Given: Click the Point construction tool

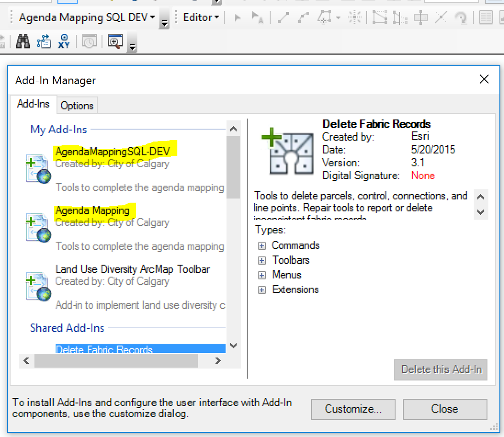Looking at the screenshot, I should click(354, 17).
